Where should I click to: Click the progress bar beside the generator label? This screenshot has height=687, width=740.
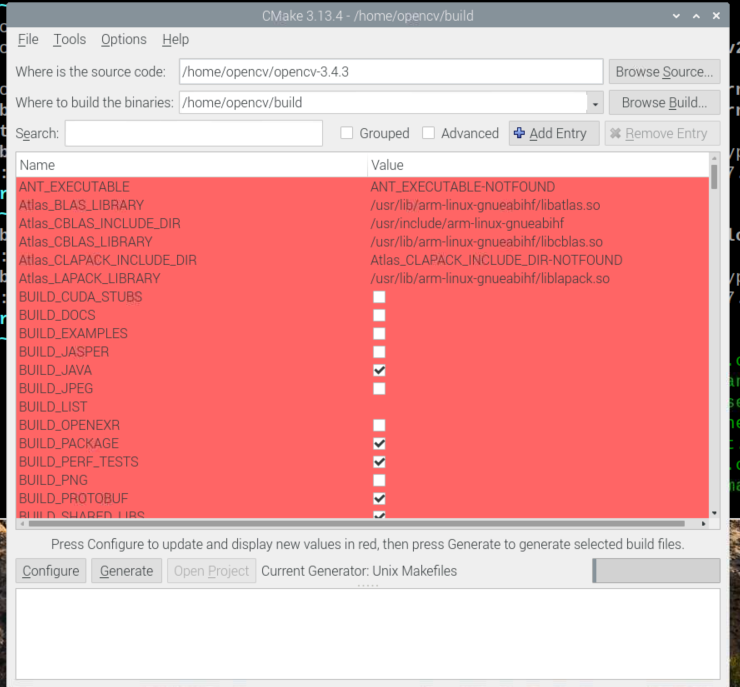coord(656,571)
